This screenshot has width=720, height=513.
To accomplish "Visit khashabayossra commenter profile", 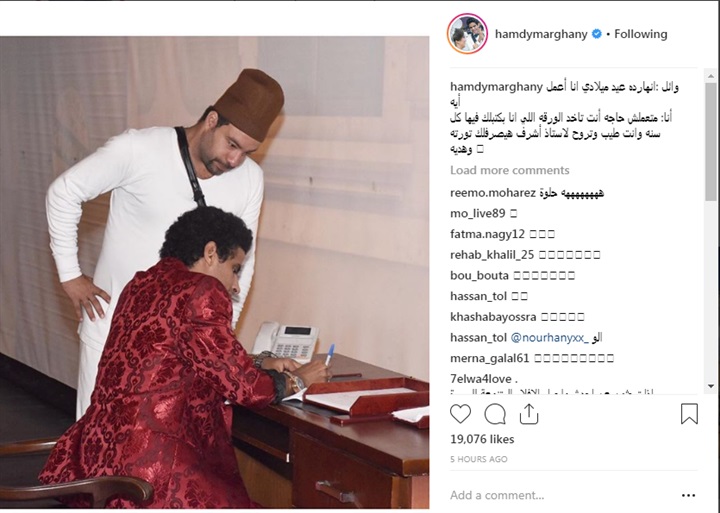I will click(493, 317).
